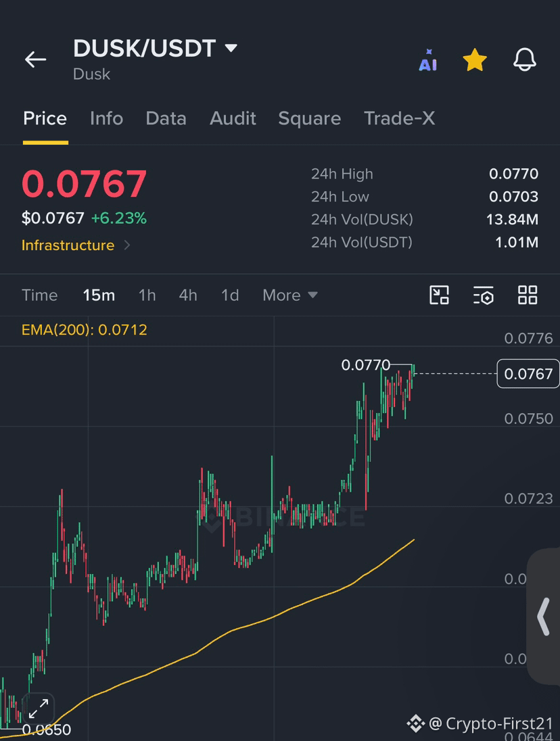The width and height of the screenshot is (560, 741).
Task: Tap the back arrow icon
Action: click(35, 59)
